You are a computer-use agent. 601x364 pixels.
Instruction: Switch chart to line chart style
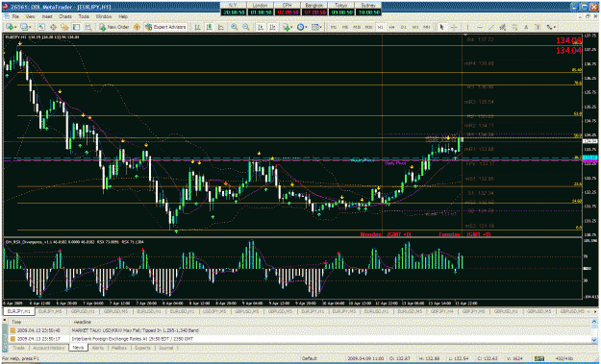pyautogui.click(x=221, y=27)
